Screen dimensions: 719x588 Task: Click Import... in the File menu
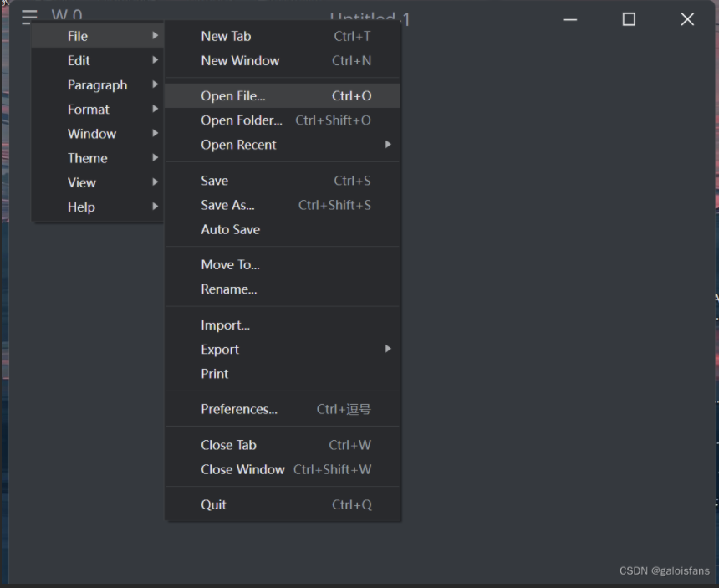coord(226,325)
